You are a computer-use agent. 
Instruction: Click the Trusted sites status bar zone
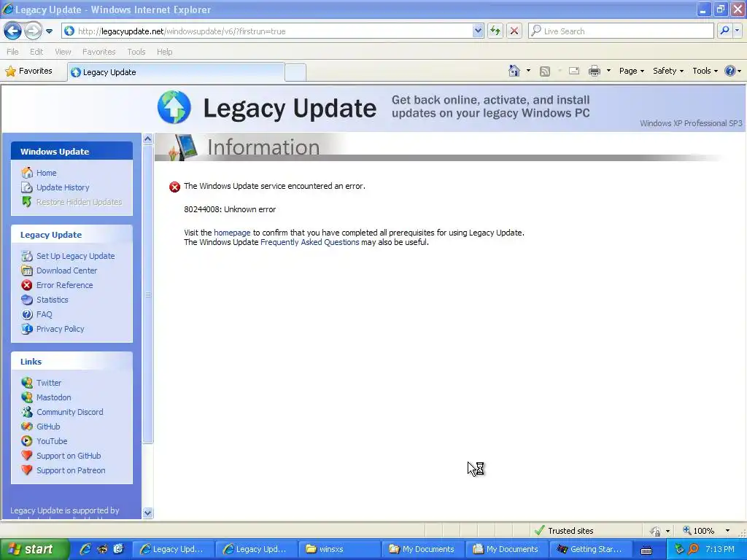tap(564, 531)
